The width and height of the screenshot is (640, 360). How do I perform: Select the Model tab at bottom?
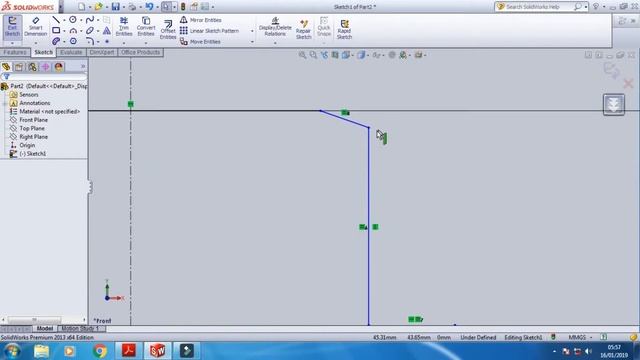tap(44, 328)
